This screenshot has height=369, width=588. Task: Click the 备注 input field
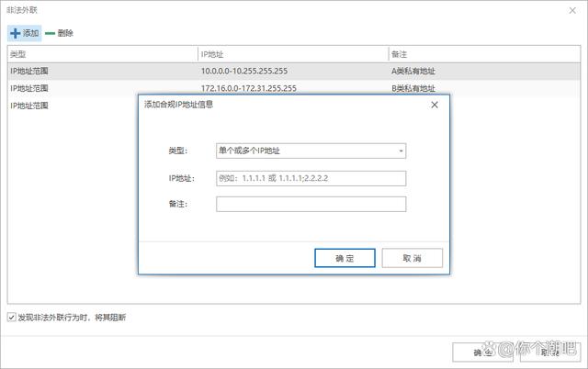coord(311,204)
